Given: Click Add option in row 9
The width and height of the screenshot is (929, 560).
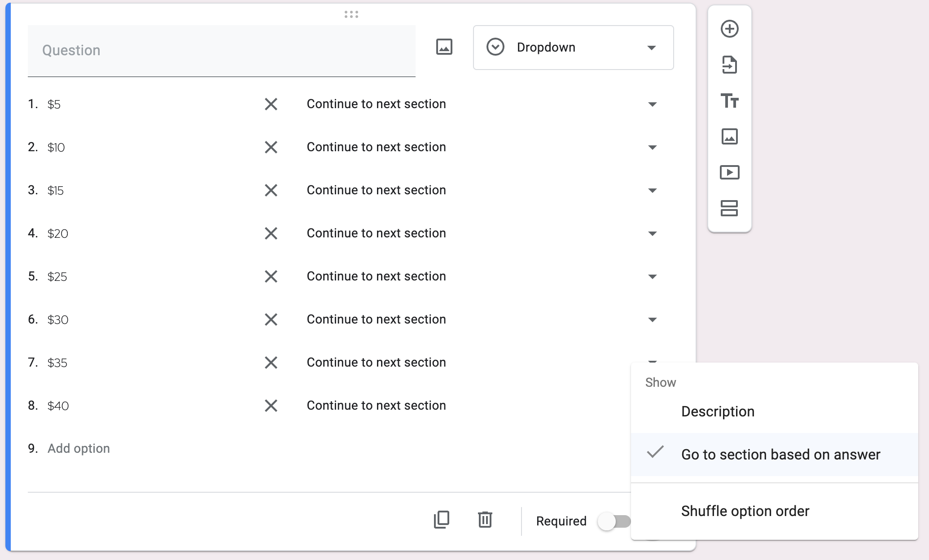Looking at the screenshot, I should point(79,449).
